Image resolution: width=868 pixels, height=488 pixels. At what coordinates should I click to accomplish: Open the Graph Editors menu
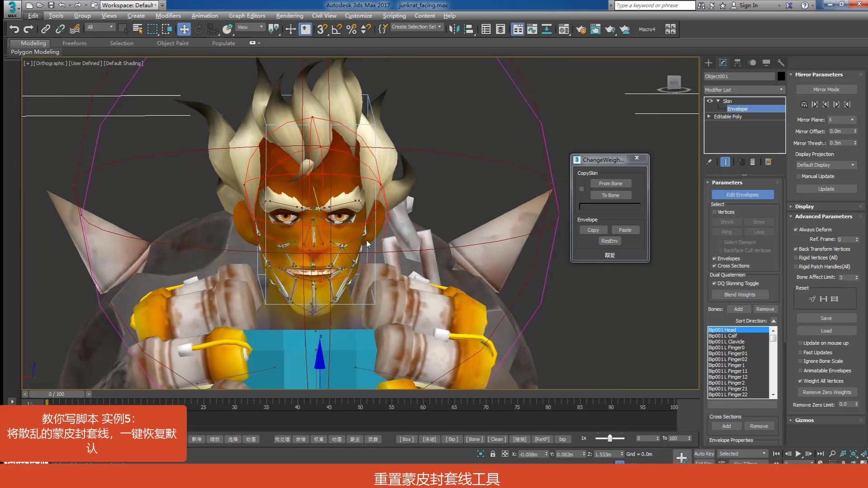tap(247, 15)
